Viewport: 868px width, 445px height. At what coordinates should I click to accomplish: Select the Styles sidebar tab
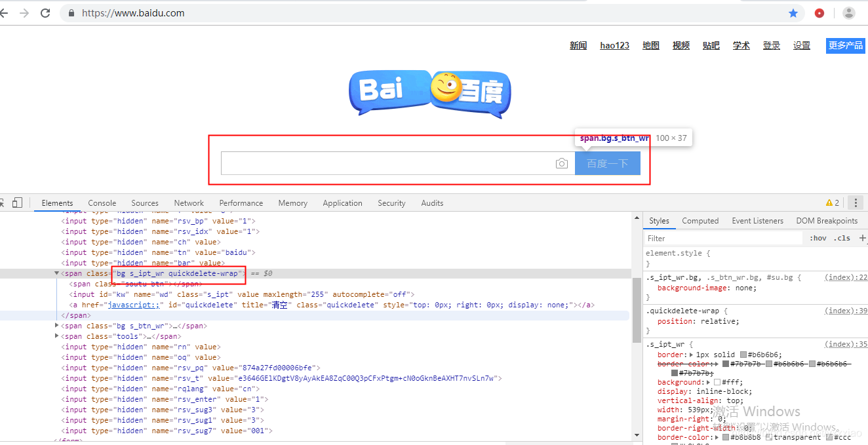point(659,221)
